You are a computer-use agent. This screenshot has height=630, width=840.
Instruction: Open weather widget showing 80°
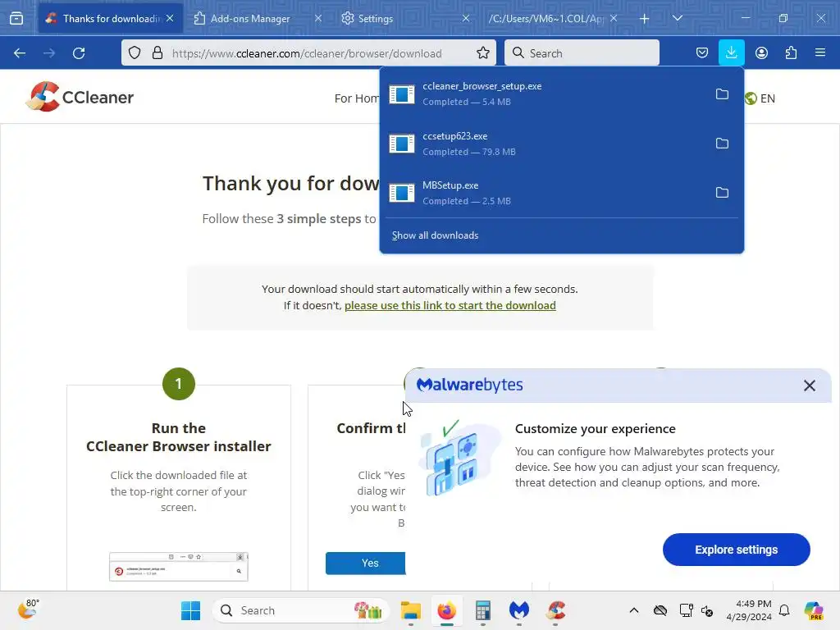coord(29,609)
